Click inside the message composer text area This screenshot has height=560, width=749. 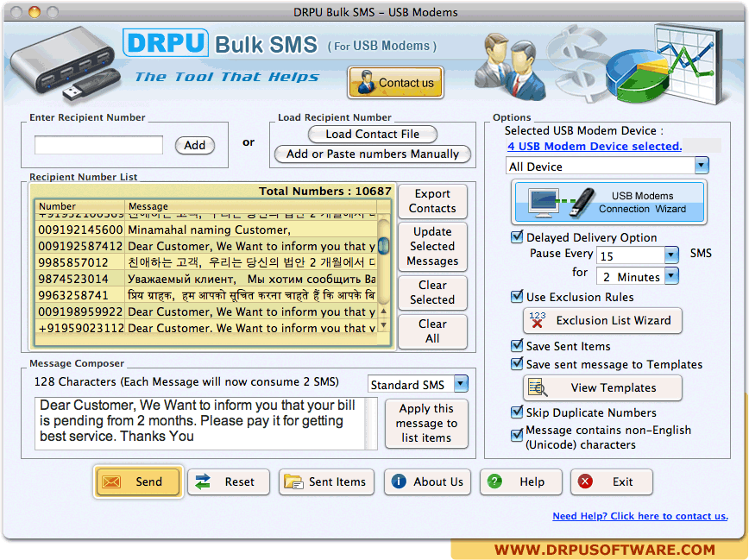coord(200,424)
